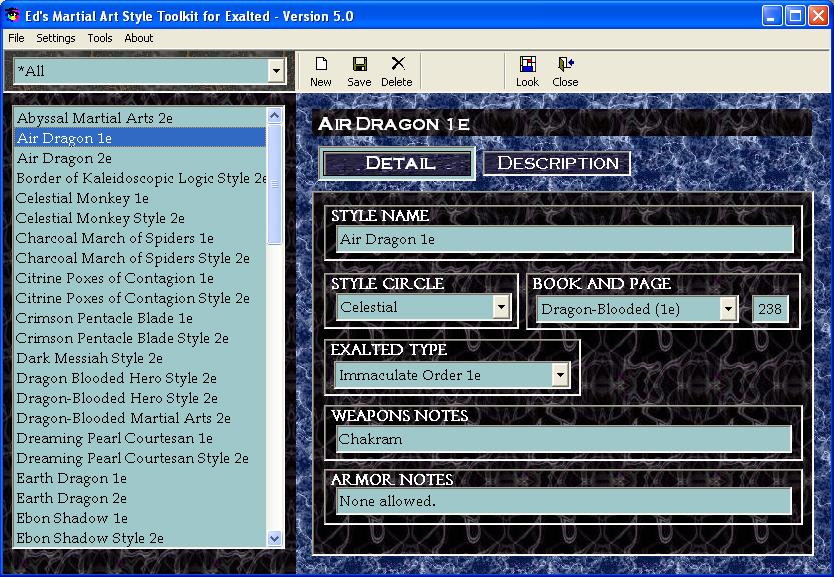Click the page number field 238
Viewport: 834px width, 577px height.
pyautogui.click(x=770, y=309)
